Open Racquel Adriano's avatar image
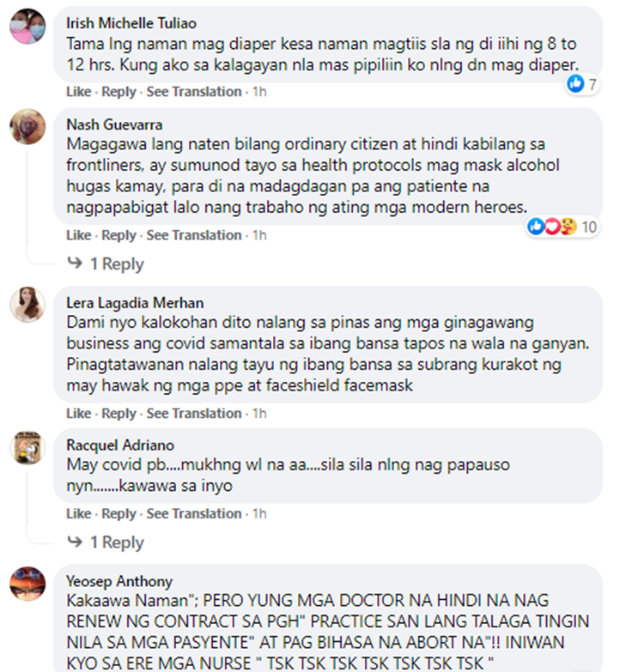644x672 pixels. point(27,448)
